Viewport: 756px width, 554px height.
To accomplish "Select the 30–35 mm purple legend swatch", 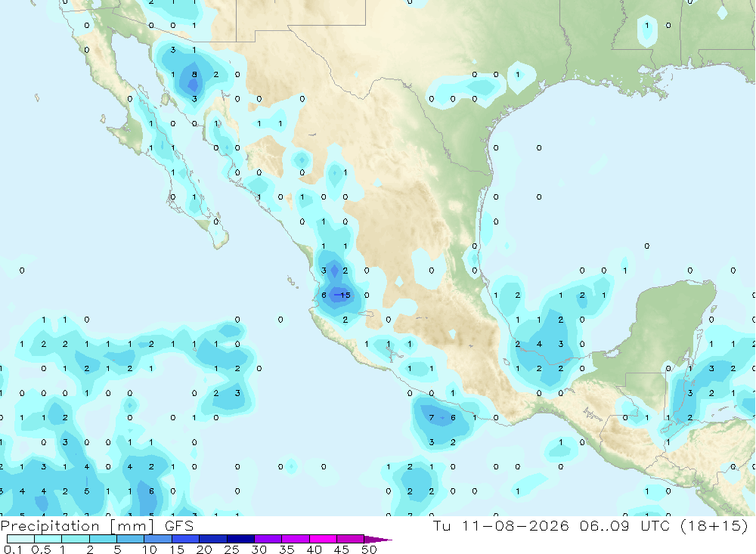I will pyautogui.click(x=268, y=539).
